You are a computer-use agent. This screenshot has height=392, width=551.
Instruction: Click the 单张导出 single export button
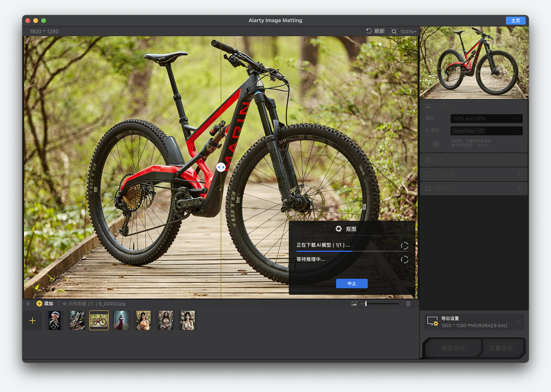click(x=453, y=348)
